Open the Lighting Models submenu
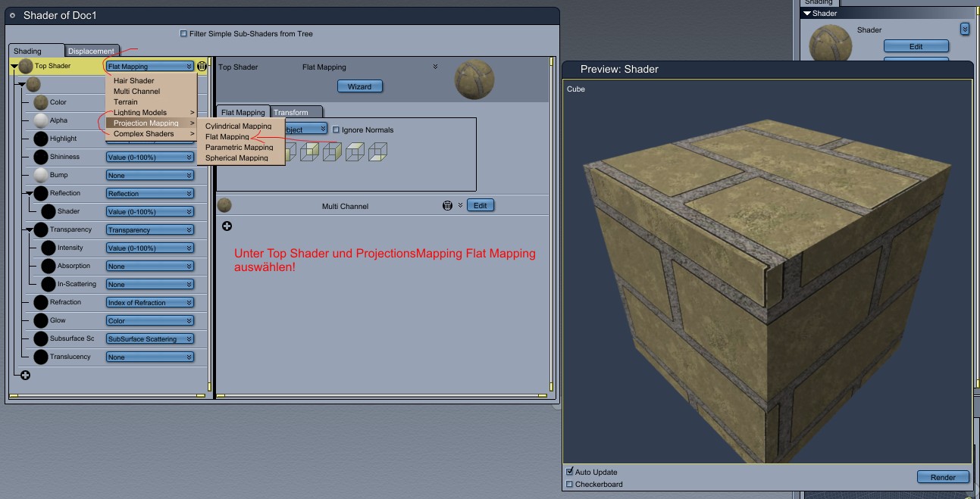 152,112
